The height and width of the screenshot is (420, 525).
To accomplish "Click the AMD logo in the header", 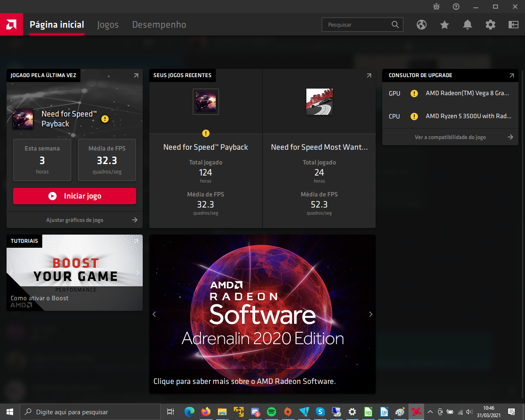I will click(11, 25).
